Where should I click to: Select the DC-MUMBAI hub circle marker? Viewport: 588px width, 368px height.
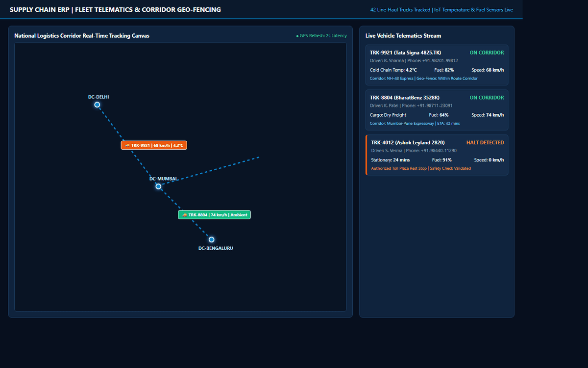click(158, 186)
